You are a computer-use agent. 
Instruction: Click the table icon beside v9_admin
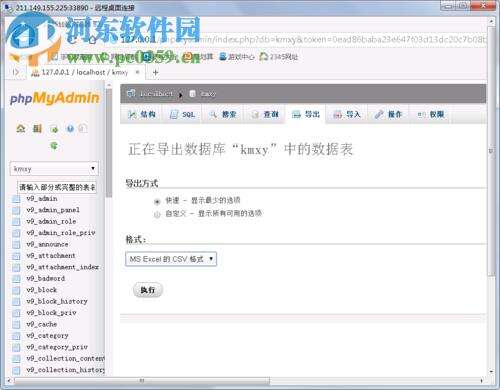pos(16,199)
